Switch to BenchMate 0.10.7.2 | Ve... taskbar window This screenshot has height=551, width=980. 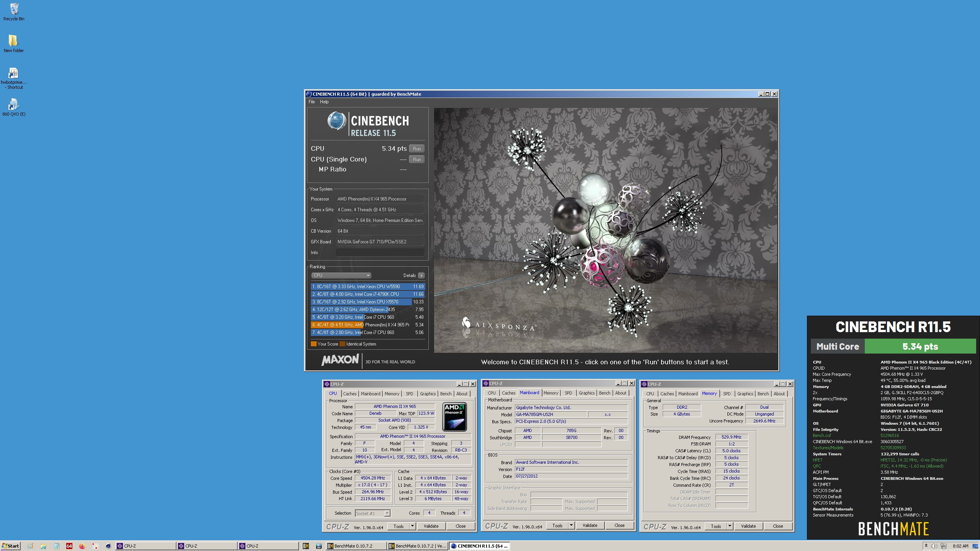click(417, 546)
